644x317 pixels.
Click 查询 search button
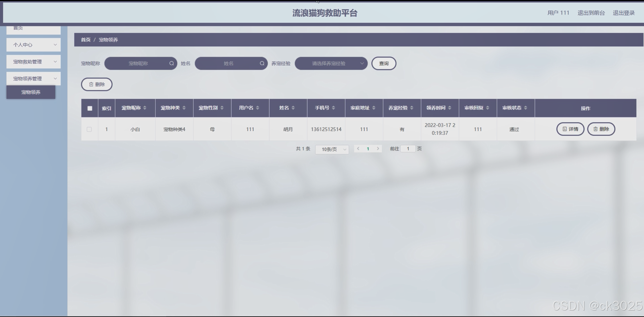point(384,63)
